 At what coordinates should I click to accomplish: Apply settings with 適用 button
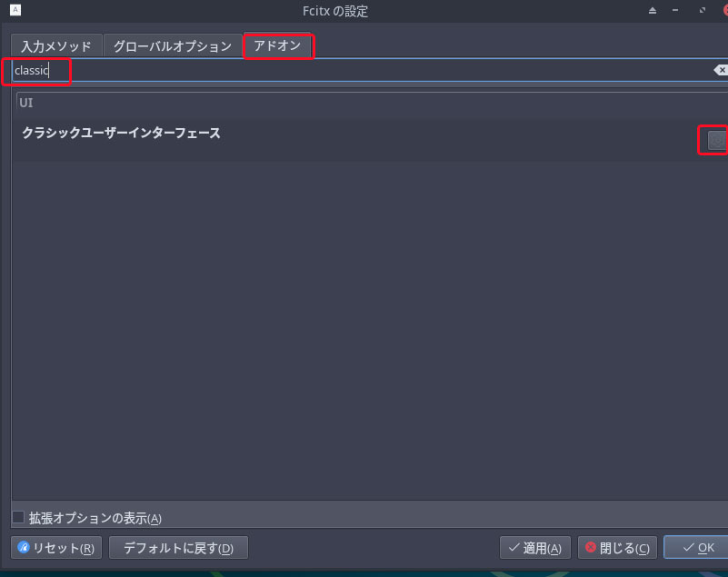534,548
